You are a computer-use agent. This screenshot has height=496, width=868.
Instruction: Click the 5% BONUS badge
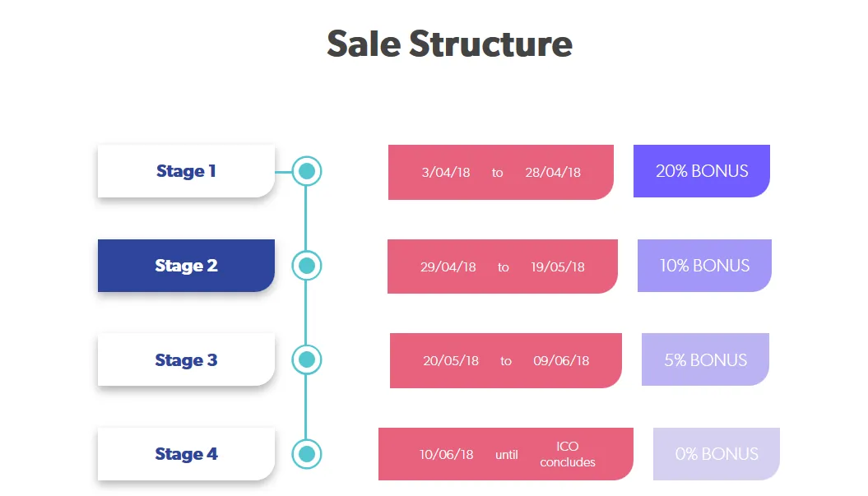click(705, 359)
